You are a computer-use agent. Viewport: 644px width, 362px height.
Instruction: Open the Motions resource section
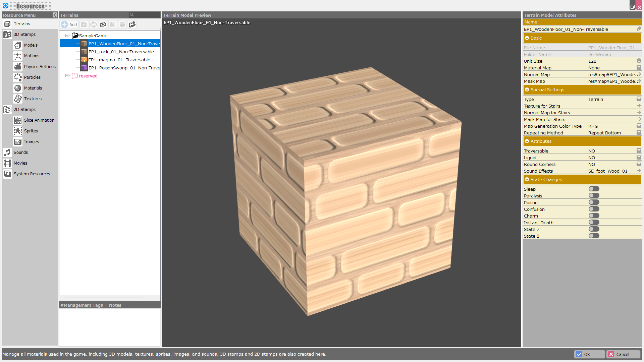pos(32,56)
